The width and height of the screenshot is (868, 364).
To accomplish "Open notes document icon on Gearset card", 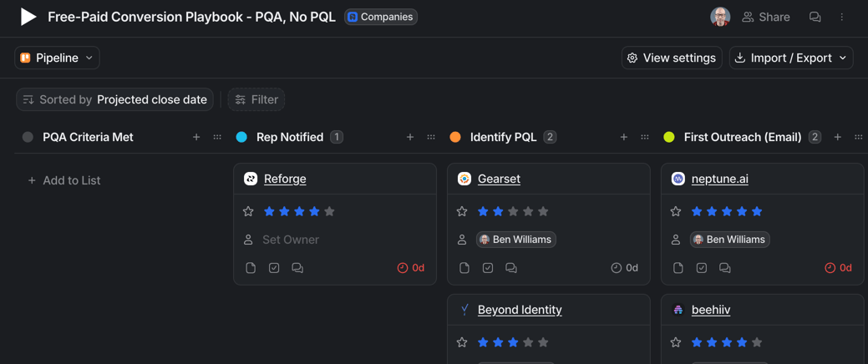I will [x=464, y=268].
